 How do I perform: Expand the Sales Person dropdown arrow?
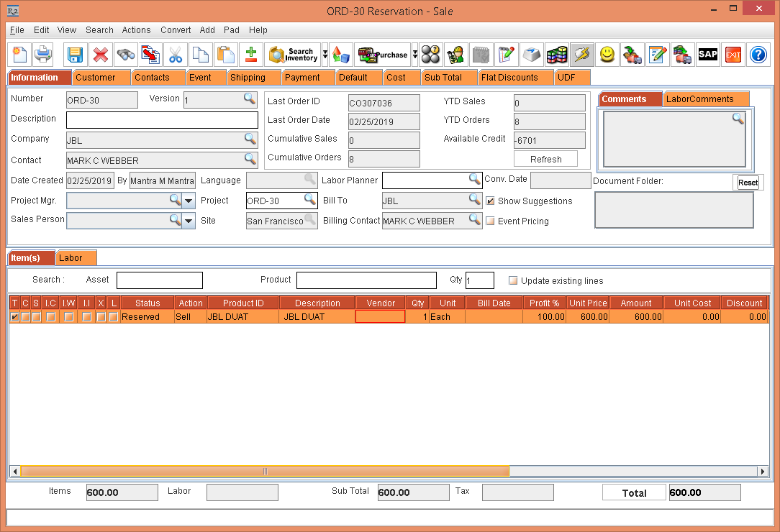click(189, 221)
